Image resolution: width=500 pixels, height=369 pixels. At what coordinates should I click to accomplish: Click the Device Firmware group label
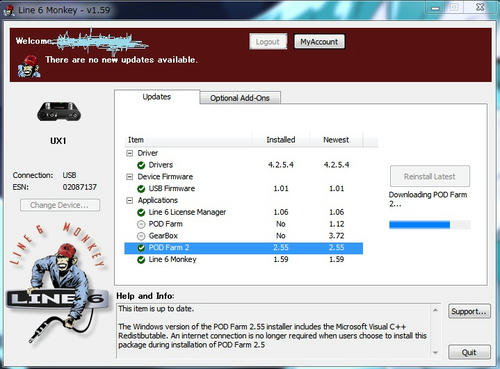[165, 177]
